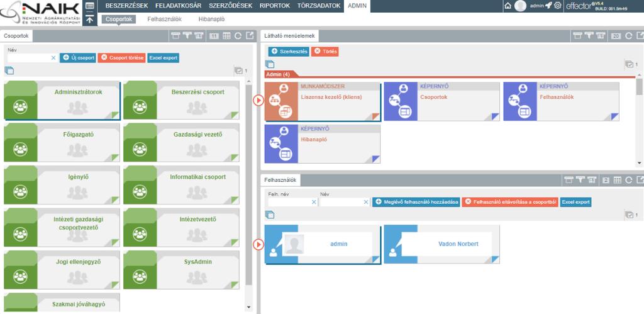The image size is (644, 314).
Task: Toggle select-all checkbox in Látható menüelemek panel
Action: [x=629, y=64]
